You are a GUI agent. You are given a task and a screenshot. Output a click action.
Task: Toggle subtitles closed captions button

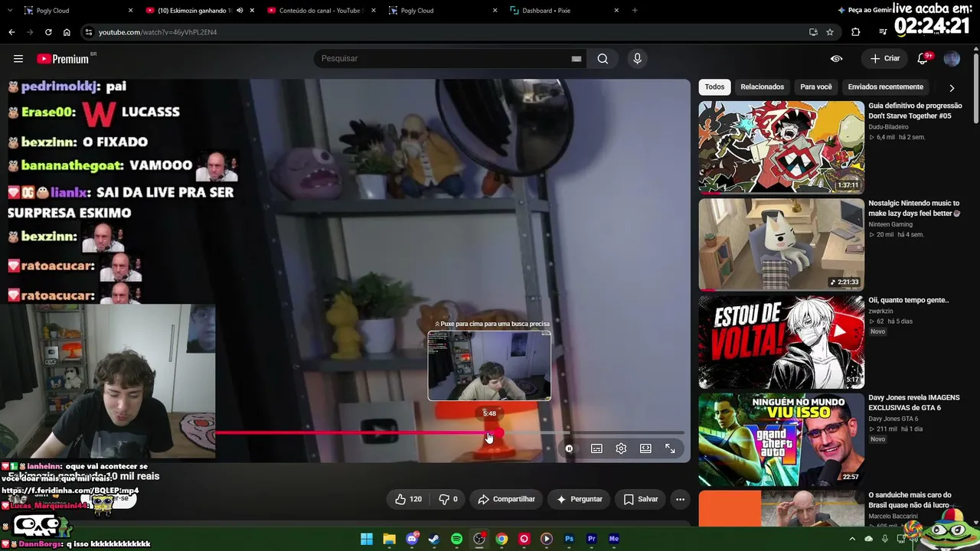coord(596,448)
